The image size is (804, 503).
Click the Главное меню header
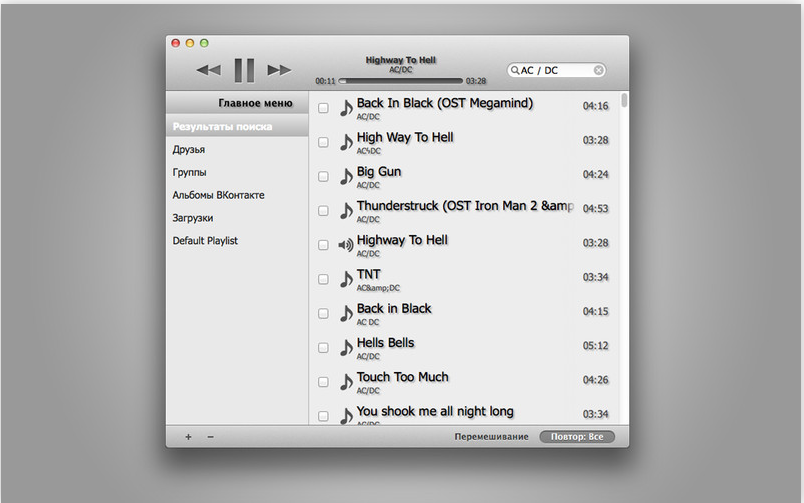[x=237, y=103]
